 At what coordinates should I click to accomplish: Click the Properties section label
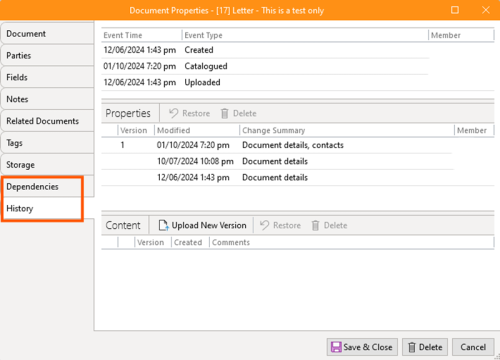128,113
